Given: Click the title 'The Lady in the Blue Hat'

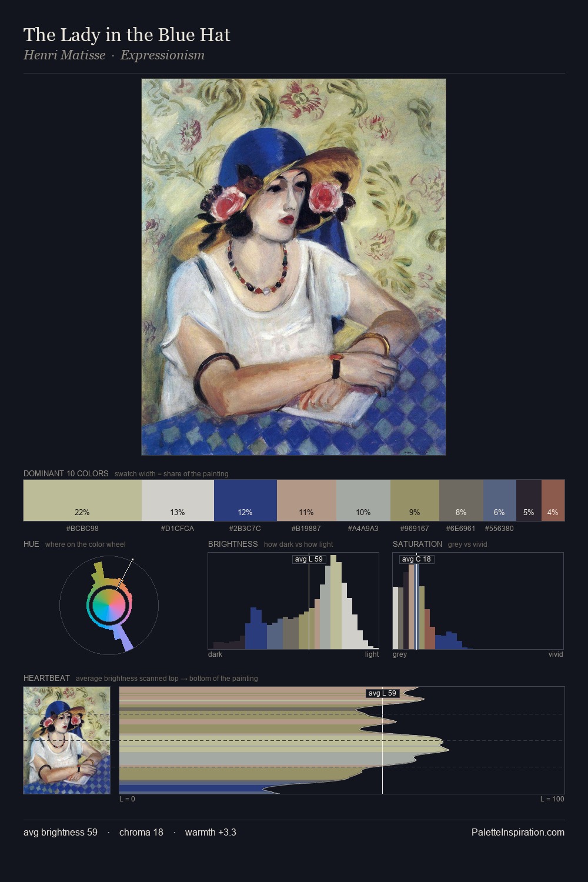Looking at the screenshot, I should [x=127, y=35].
